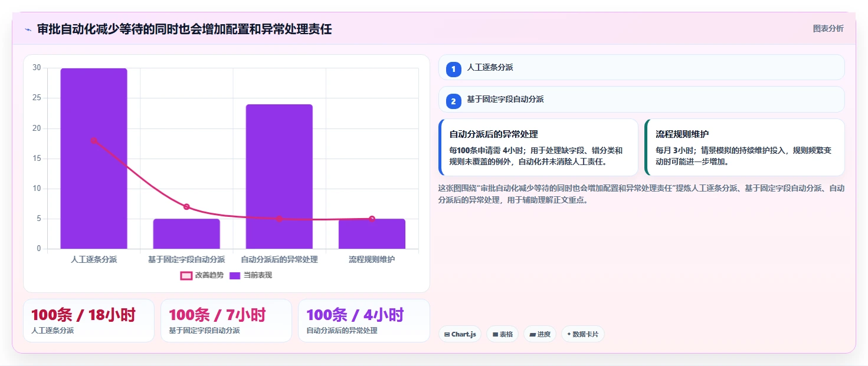868x366 pixels.
Task: Click the 100条 / 7小时 stat card
Action: [226, 321]
